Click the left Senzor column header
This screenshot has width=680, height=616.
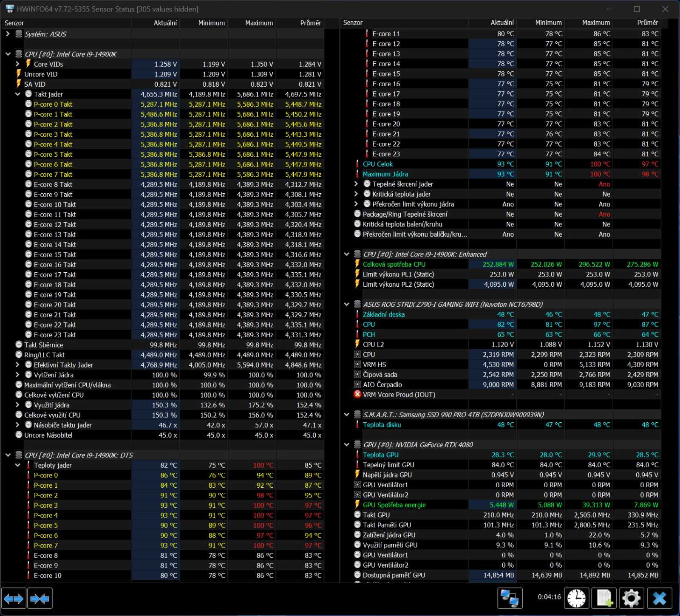coord(66,23)
